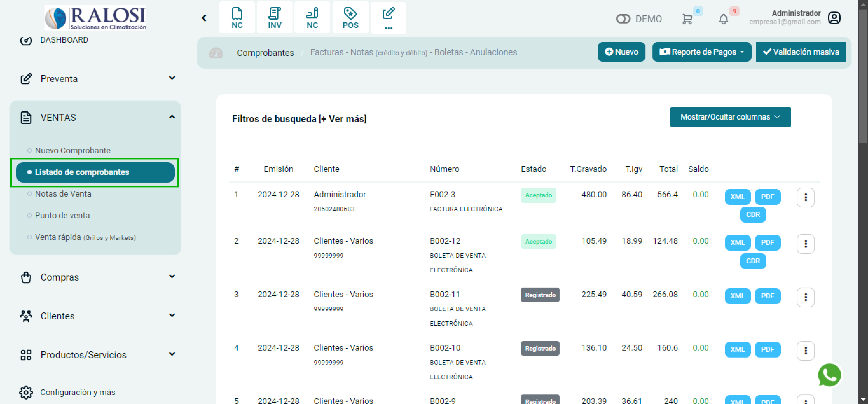Screen dimensions: 868x404
Task: Open the notifications bell
Action: pyautogui.click(x=723, y=19)
